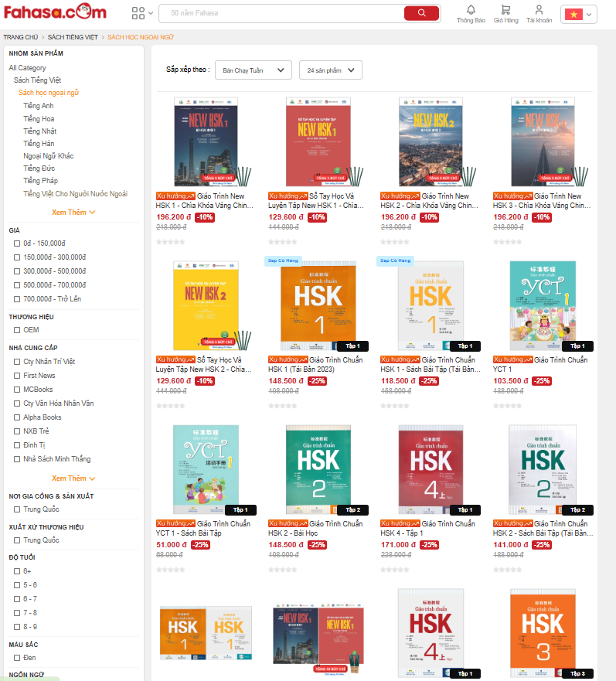Check the 300,000đ - 500,000đ price filter
The width and height of the screenshot is (616, 681).
(x=17, y=271)
